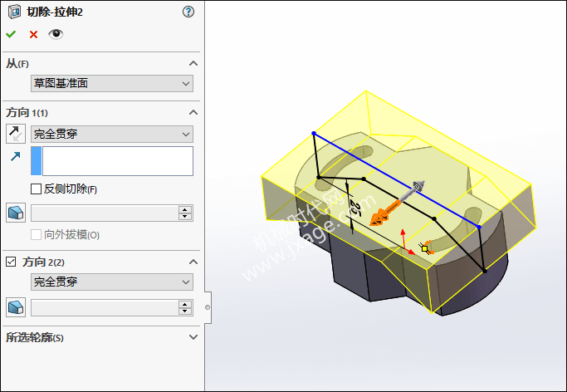Expand the 所选轮廓(S) section
This screenshot has height=392, width=567.
[193, 337]
